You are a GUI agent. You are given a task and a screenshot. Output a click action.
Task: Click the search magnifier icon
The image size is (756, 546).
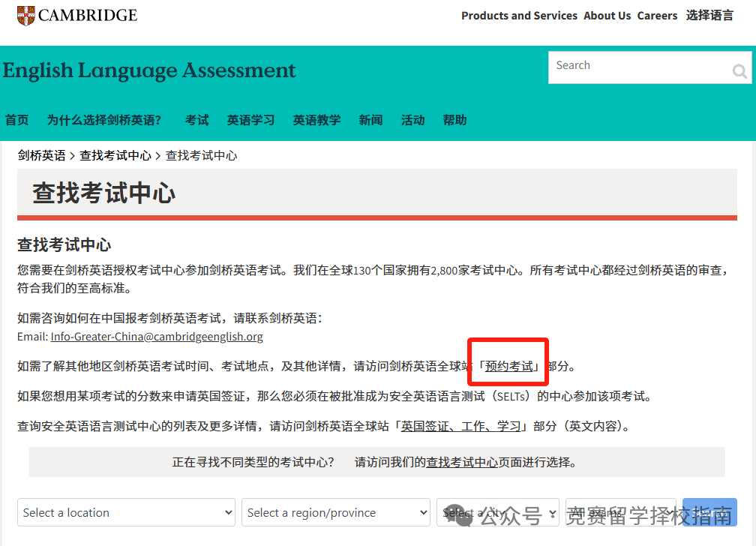739,71
